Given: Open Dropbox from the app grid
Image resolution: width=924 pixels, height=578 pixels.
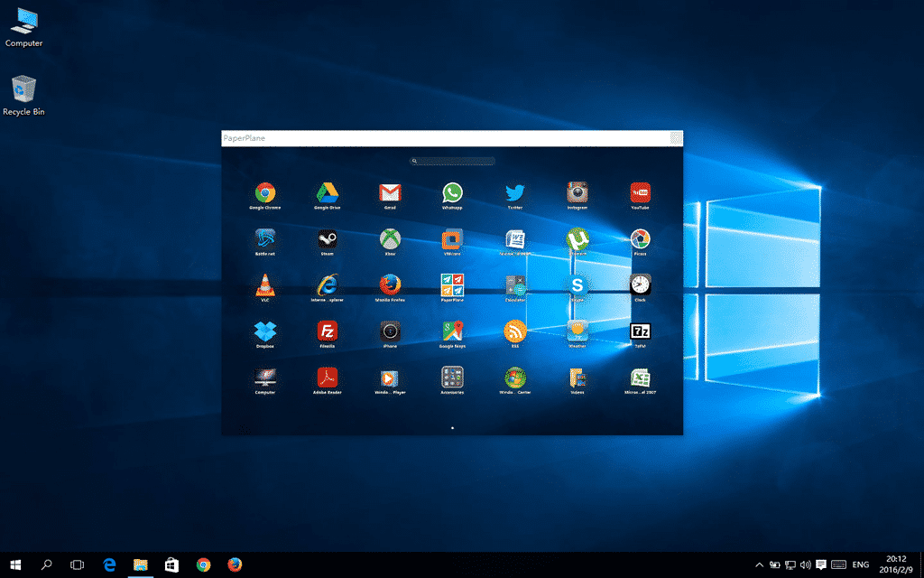Looking at the screenshot, I should pos(264,331).
